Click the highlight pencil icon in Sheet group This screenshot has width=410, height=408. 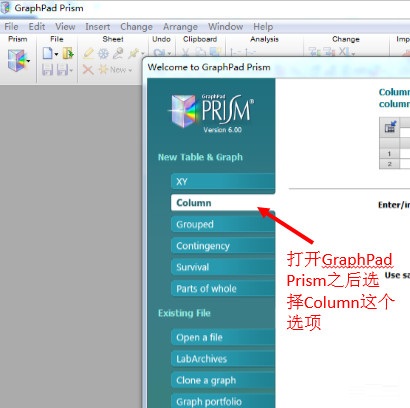88,53
